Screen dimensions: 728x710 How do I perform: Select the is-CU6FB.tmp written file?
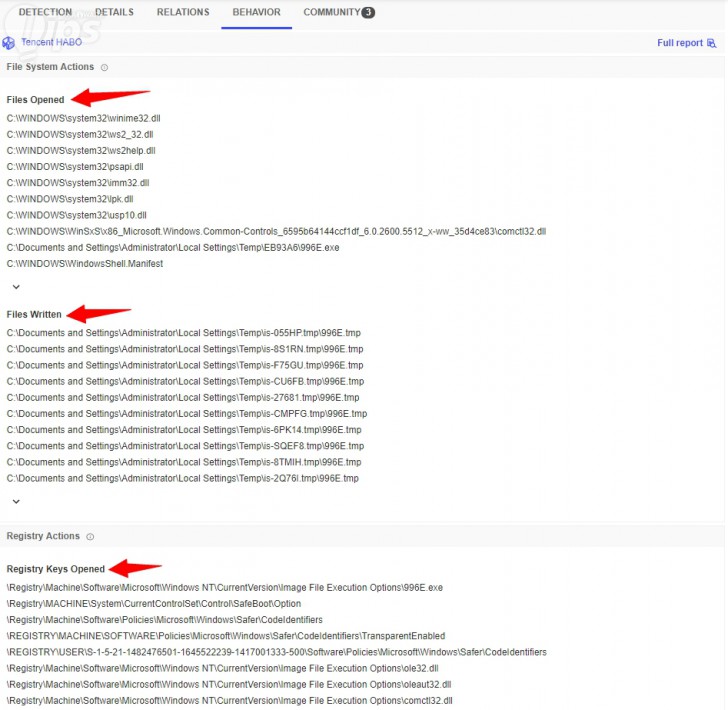[185, 381]
